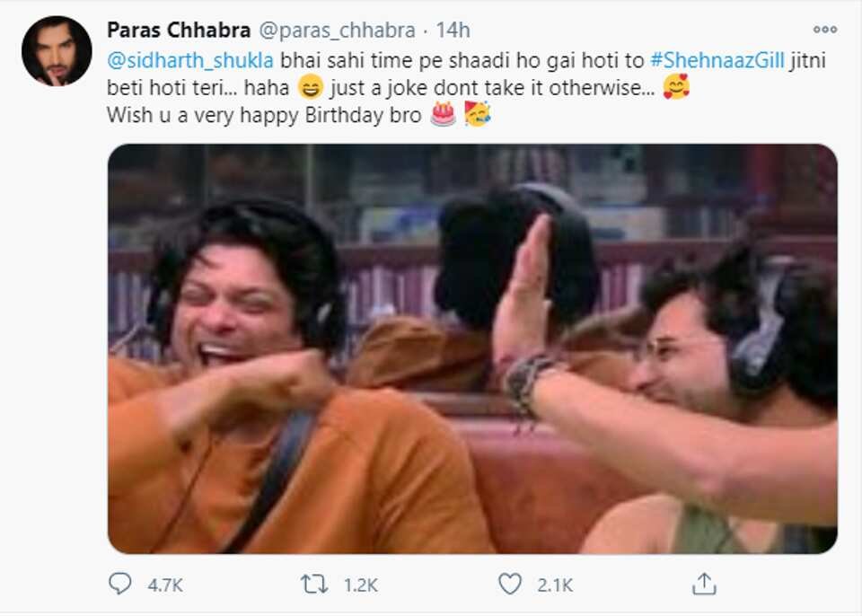Click the 2.1K likes count
The height and width of the screenshot is (616, 862).
point(555,585)
